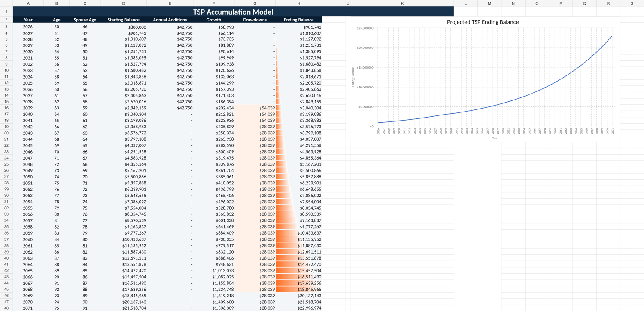Screen dimensions: 644x311
Task: Click year 2026 cell in column A
Action: pos(28,27)
